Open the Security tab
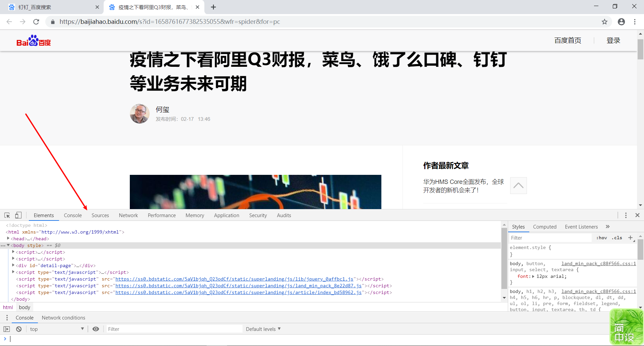Viewport: 644px width, 346px height. click(258, 215)
